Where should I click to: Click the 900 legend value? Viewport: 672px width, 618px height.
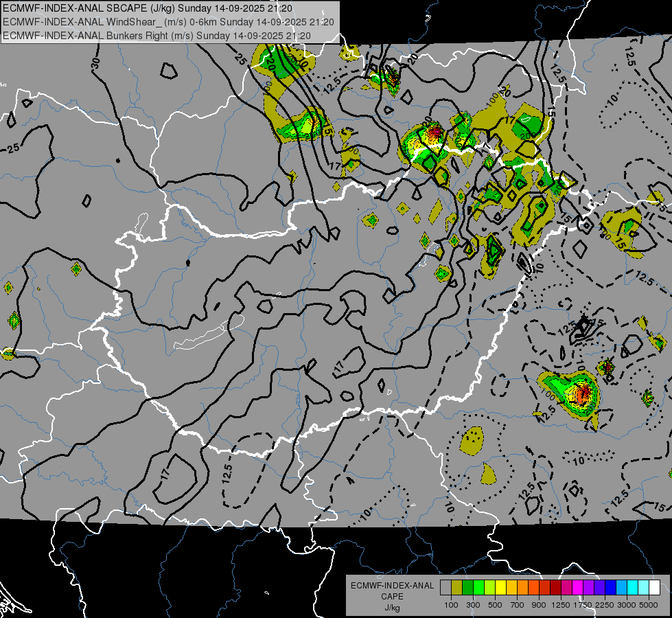(539, 605)
